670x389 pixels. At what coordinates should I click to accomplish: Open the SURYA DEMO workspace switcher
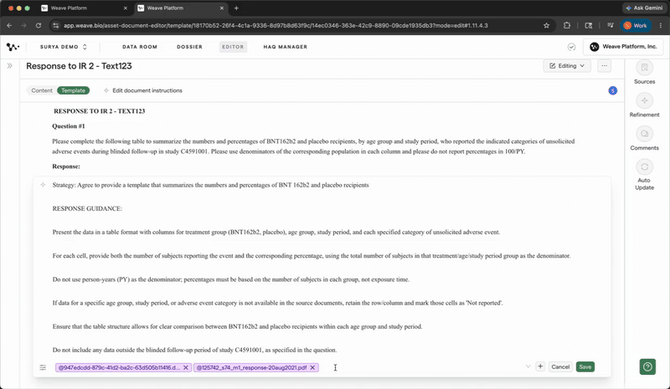[63, 47]
